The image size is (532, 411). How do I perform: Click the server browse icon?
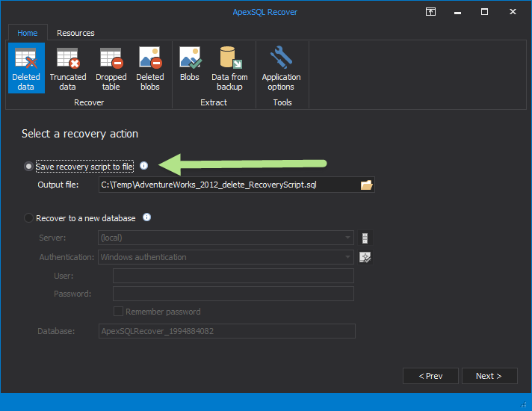[x=365, y=238]
